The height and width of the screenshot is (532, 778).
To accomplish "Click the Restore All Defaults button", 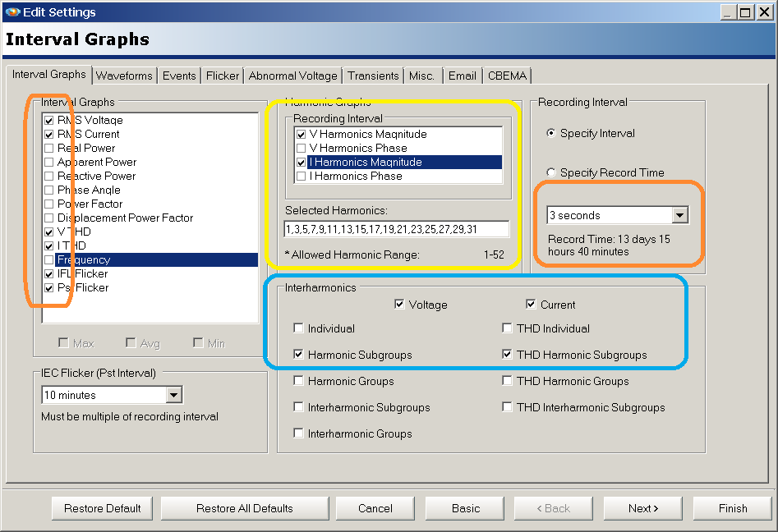I will pos(244,507).
